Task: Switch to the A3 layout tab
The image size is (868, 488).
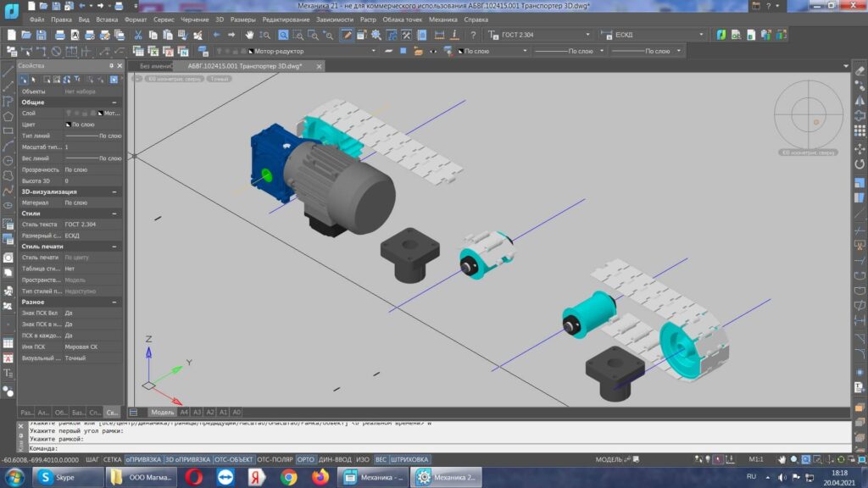Action: (197, 413)
